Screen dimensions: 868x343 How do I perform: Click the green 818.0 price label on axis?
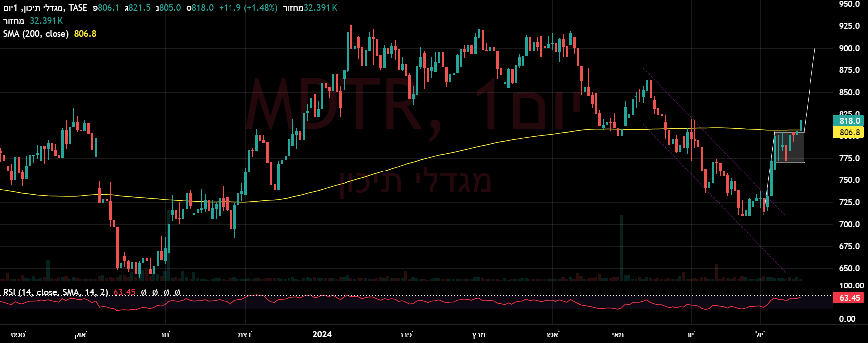pos(849,121)
